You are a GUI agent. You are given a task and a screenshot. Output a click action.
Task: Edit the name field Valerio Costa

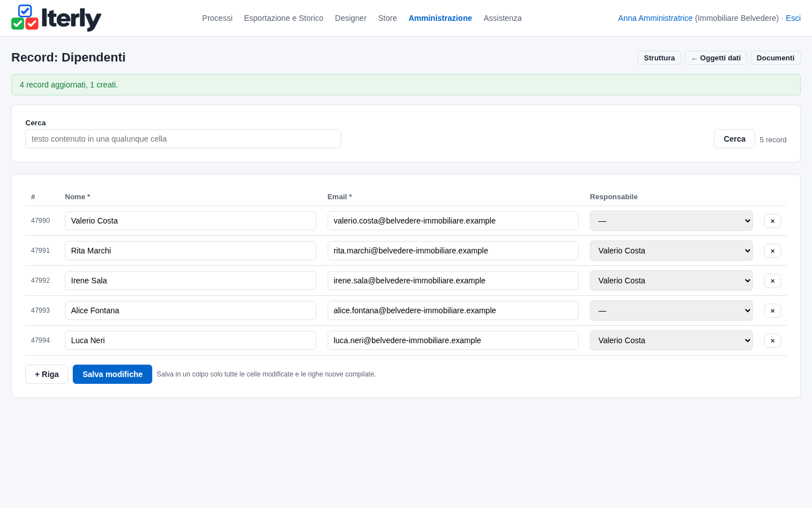pos(191,221)
